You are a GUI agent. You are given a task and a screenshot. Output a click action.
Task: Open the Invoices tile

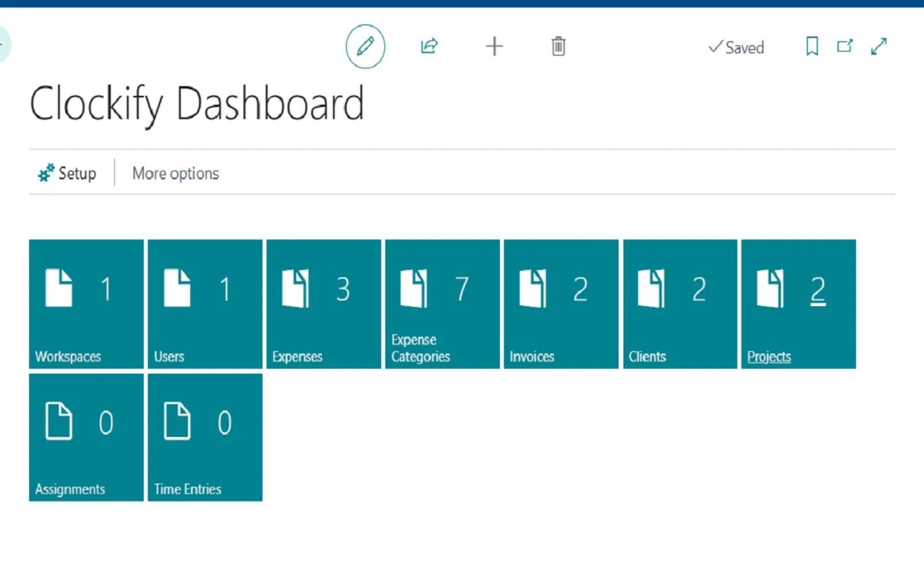coord(561,304)
